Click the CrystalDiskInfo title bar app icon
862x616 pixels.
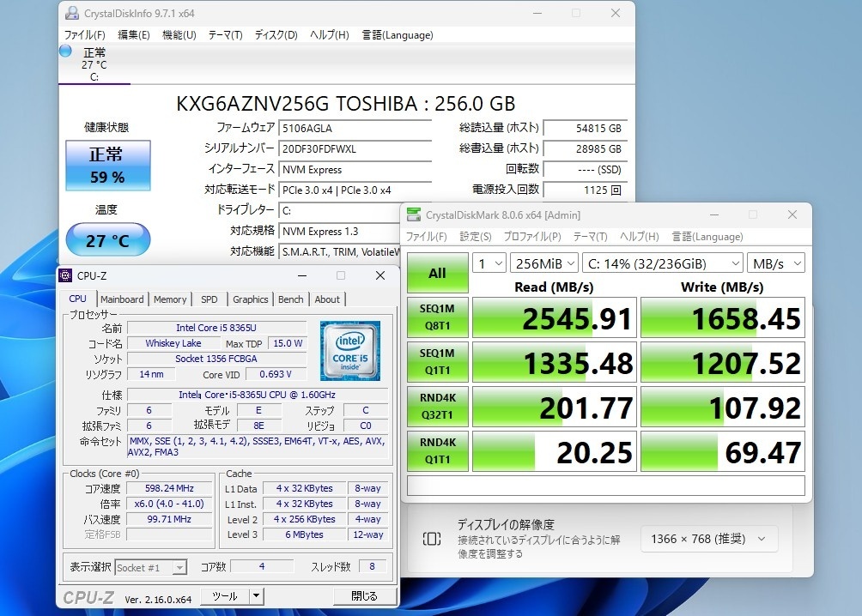coord(72,13)
